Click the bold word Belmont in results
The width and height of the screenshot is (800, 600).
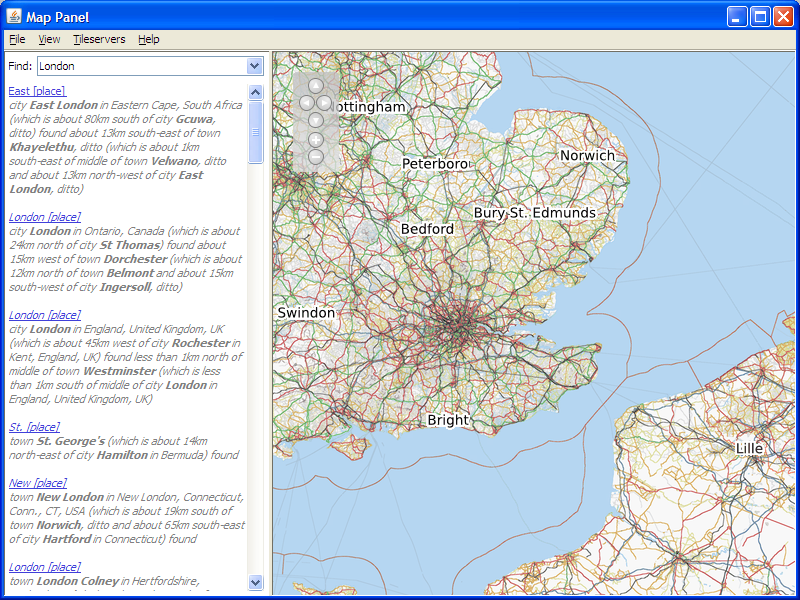[128, 273]
